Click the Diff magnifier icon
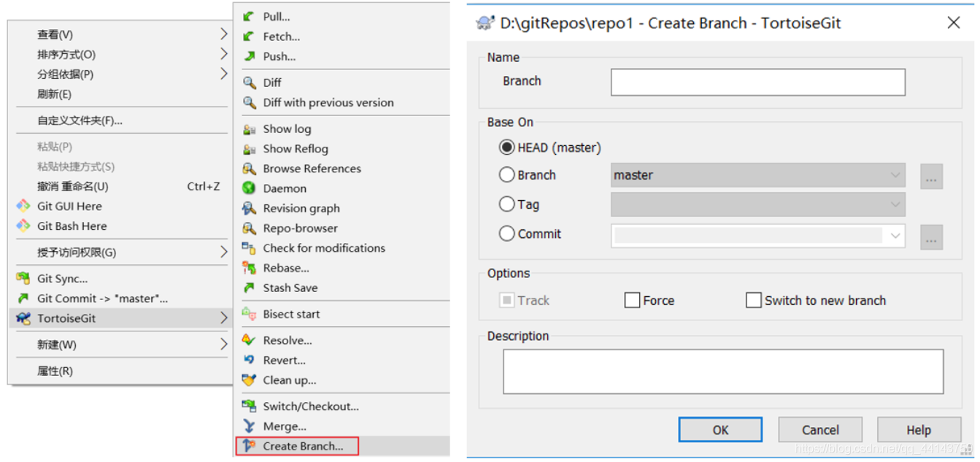980x462 pixels. click(x=250, y=82)
